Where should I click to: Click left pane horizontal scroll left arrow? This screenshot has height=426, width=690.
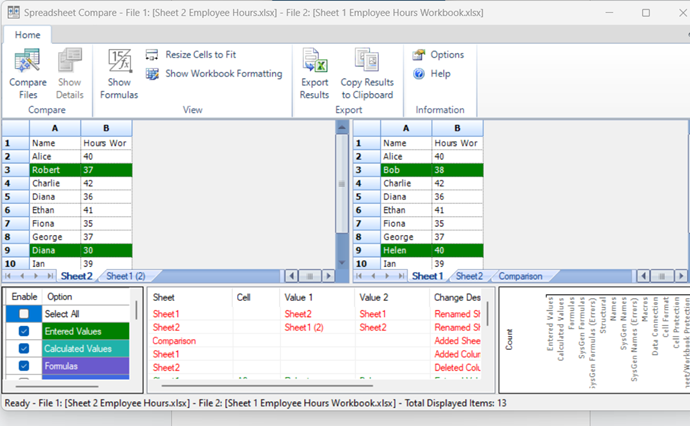click(291, 276)
